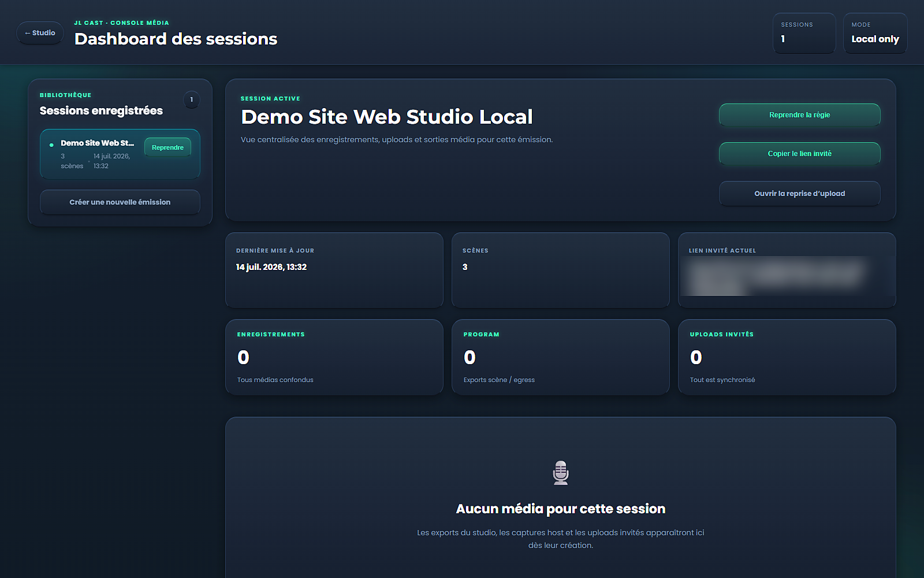Click the green status dot of Demo session
This screenshot has height=578, width=924.
51,145
